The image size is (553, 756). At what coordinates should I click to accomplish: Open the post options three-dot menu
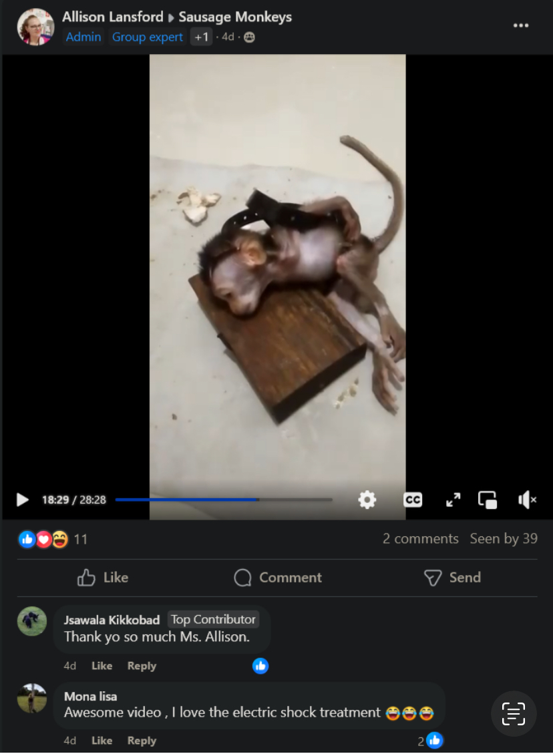click(521, 25)
